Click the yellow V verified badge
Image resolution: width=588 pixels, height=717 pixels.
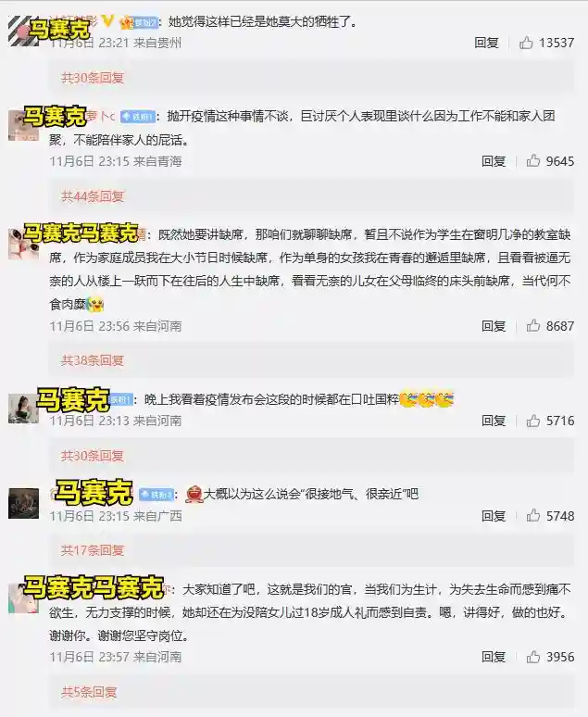(x=108, y=20)
